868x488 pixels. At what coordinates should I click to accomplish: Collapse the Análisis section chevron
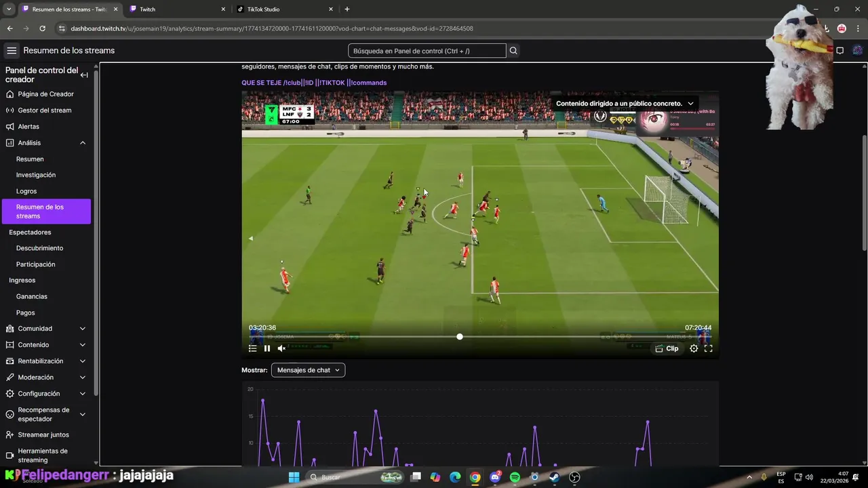(83, 143)
